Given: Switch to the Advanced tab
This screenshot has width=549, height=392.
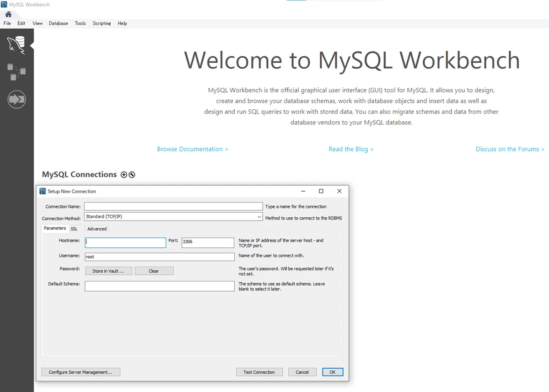Looking at the screenshot, I should [97, 229].
